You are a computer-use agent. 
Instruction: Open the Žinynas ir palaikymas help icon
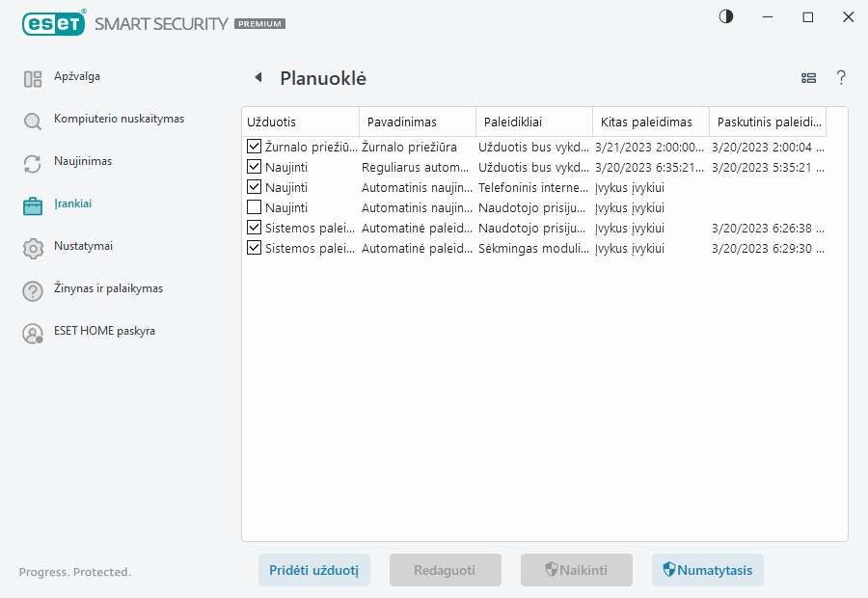tap(32, 288)
